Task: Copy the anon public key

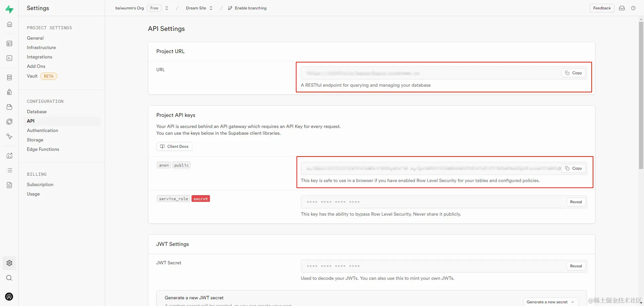Action: point(574,168)
